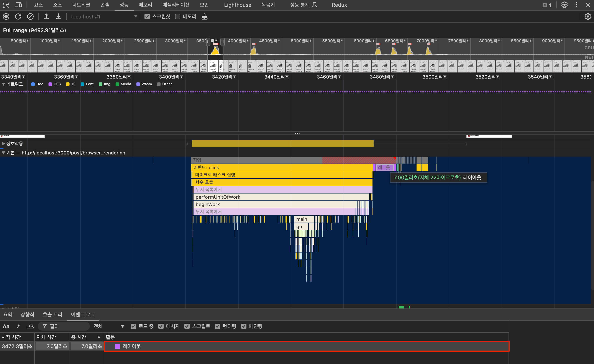Expand the 상호작용 track
Viewport: 594px width, 364px height.
click(3, 143)
